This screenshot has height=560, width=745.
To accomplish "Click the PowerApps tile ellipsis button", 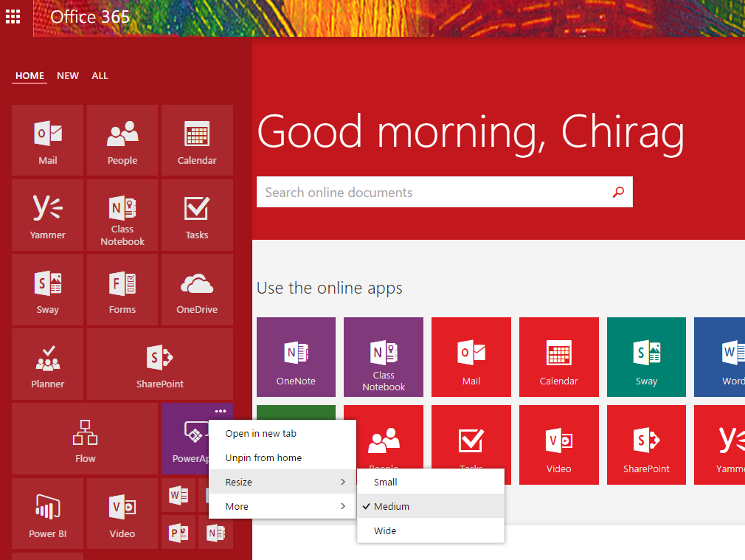I will click(220, 411).
